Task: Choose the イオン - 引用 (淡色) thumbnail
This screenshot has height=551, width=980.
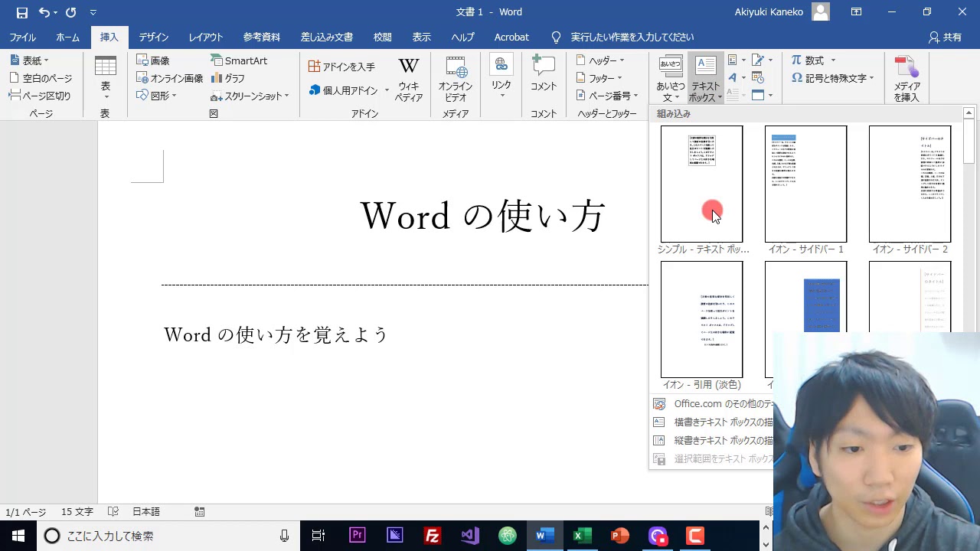Action: pos(701,319)
